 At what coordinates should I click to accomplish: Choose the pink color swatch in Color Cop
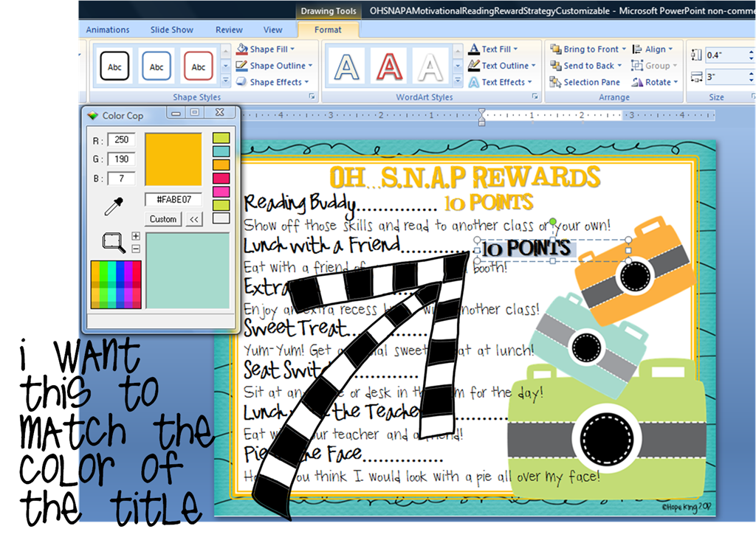pos(221,192)
